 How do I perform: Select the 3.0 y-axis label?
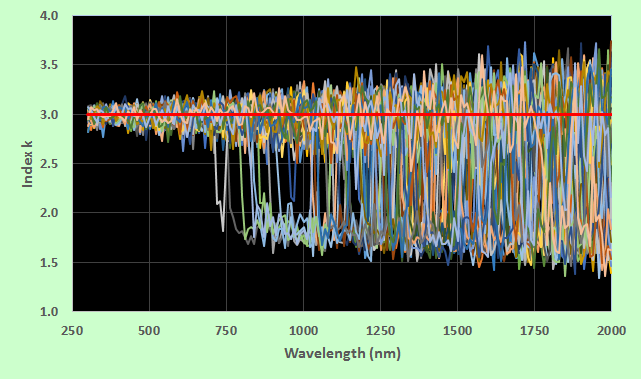tap(49, 114)
